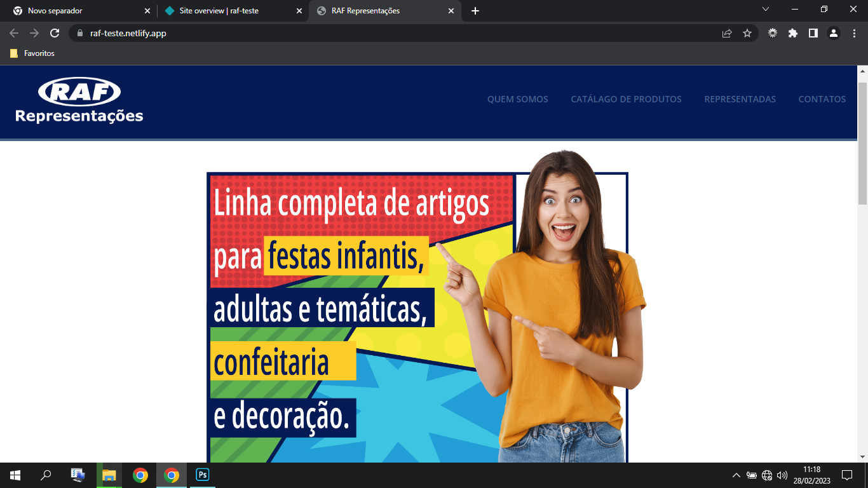This screenshot has height=488, width=868.
Task: Bookmark the page with the star icon
Action: (x=747, y=33)
